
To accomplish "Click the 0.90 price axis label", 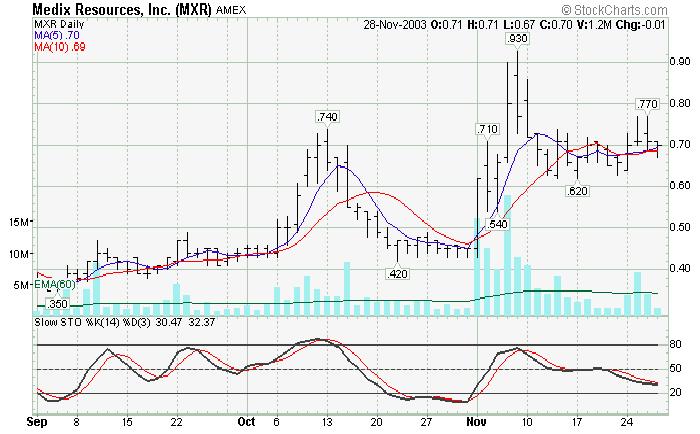I will 680,61.
